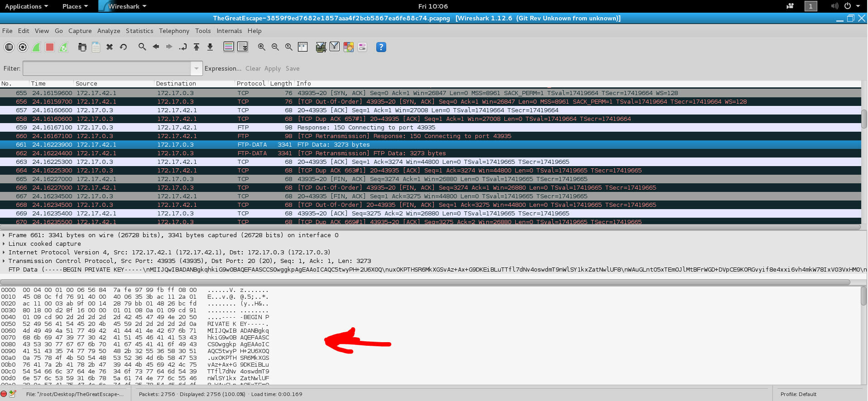Jump to the first packet
868x401 pixels.
pos(197,47)
